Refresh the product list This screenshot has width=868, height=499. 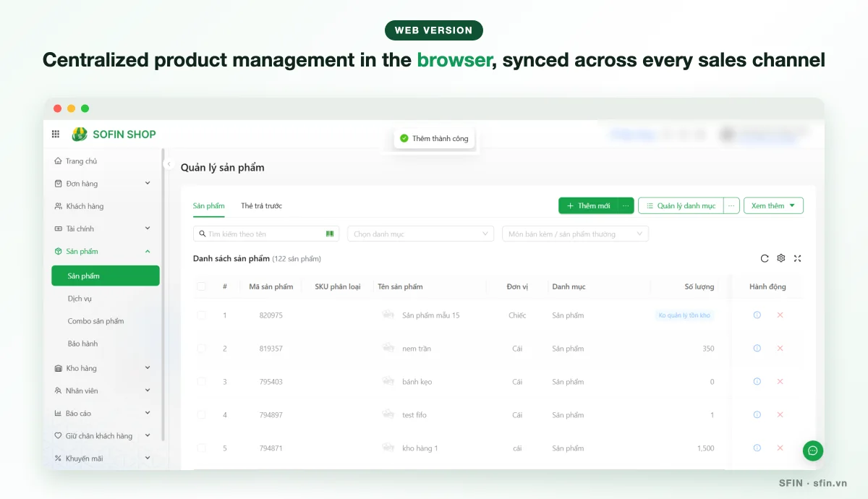pyautogui.click(x=765, y=258)
